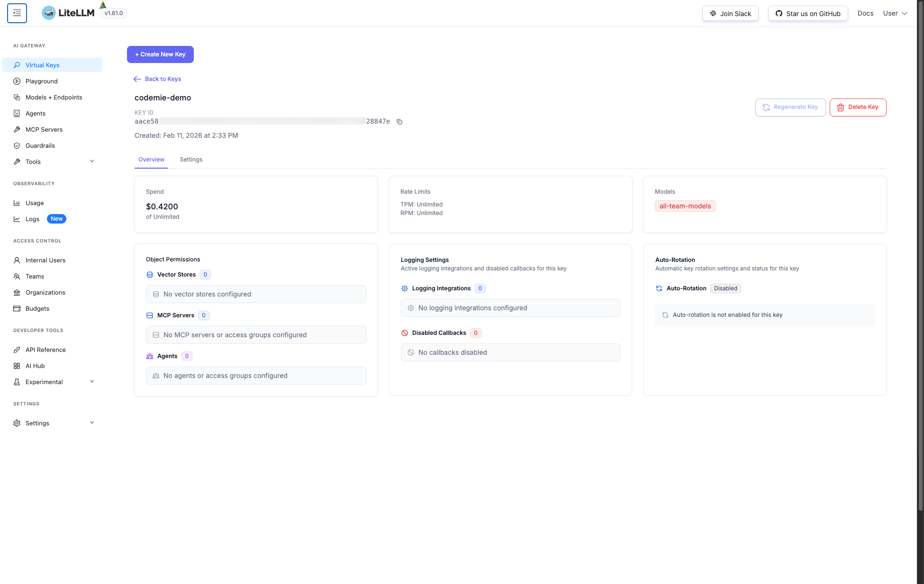Open the User dropdown menu

coord(895,13)
